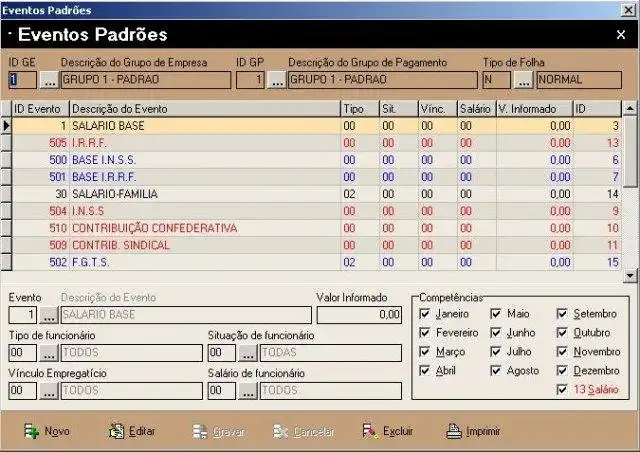Click the Sit. column header

coord(399,109)
